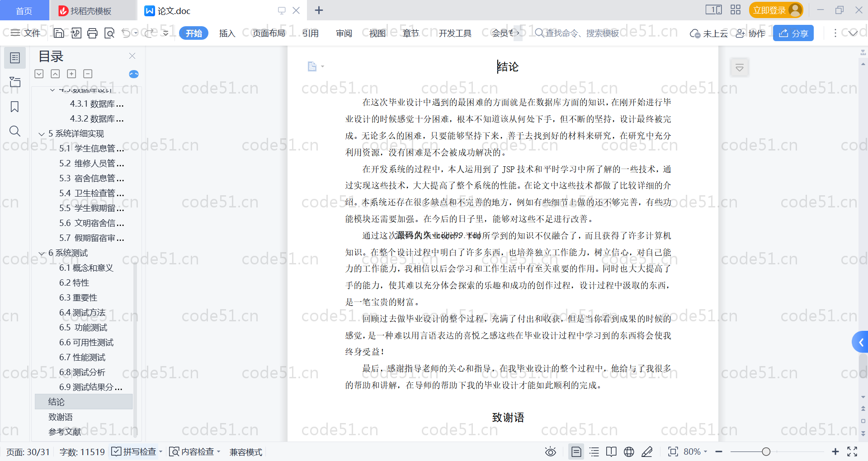Switch to the 插入 tab
Image resolution: width=868 pixels, height=461 pixels.
pos(227,33)
